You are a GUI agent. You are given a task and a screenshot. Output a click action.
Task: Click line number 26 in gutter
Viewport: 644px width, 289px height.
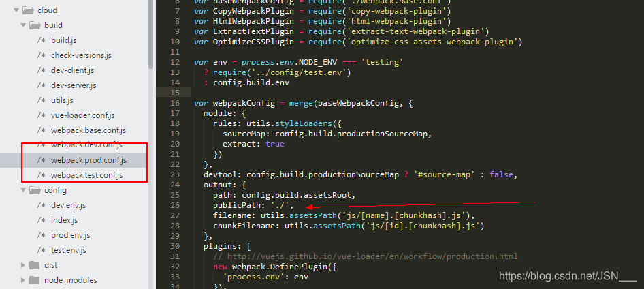[174, 205]
